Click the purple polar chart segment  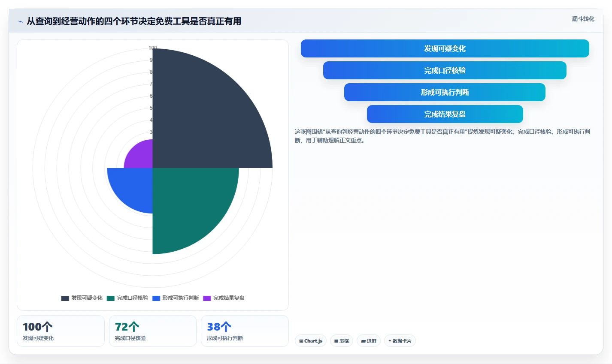pyautogui.click(x=141, y=156)
